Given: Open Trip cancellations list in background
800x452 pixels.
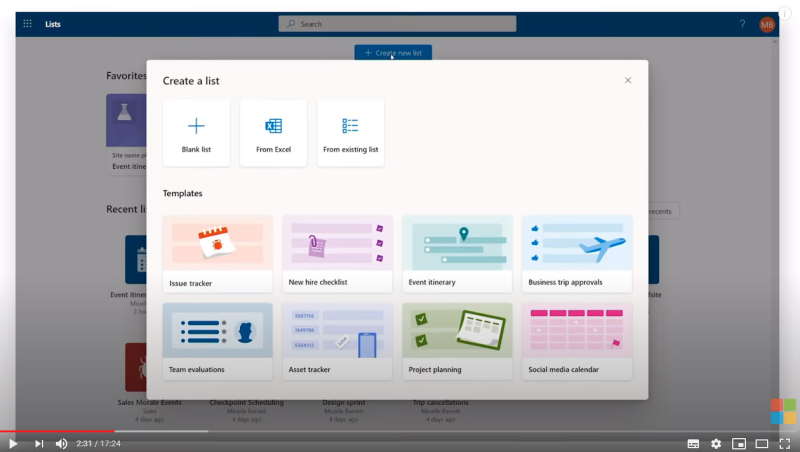Looking at the screenshot, I should tap(440, 402).
